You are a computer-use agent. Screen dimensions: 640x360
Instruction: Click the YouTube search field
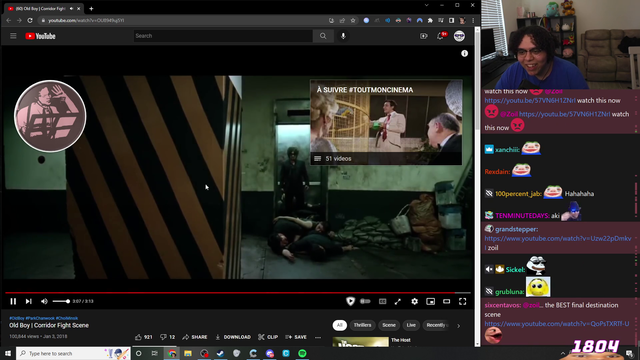click(223, 36)
